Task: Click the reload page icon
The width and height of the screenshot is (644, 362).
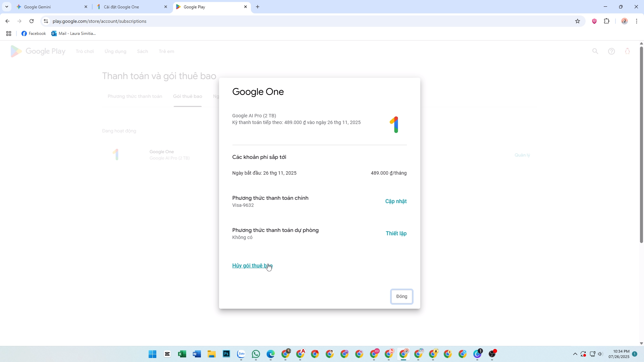Action: pyautogui.click(x=32, y=21)
